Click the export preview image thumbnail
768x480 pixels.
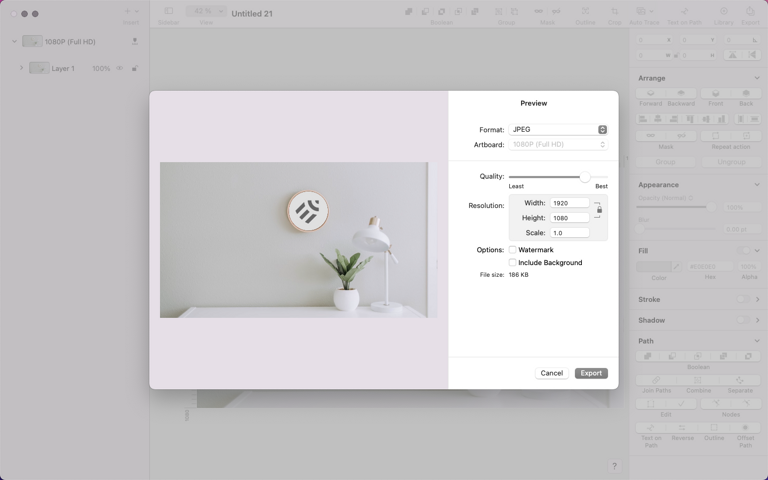(x=298, y=240)
